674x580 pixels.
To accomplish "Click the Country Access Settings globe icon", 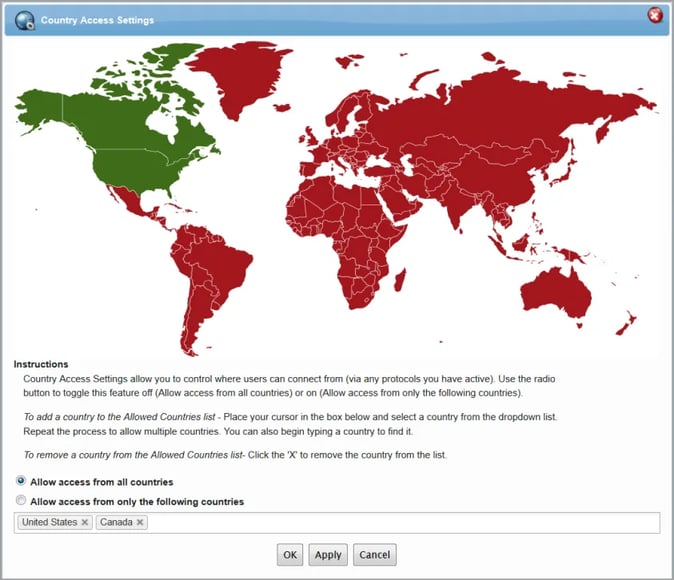I will [x=24, y=18].
